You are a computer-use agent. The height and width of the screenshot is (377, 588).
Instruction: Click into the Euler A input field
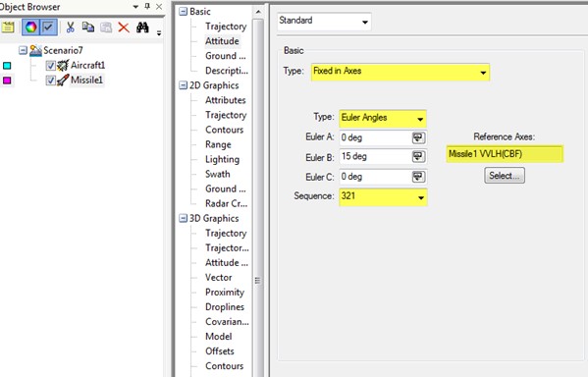pos(375,137)
